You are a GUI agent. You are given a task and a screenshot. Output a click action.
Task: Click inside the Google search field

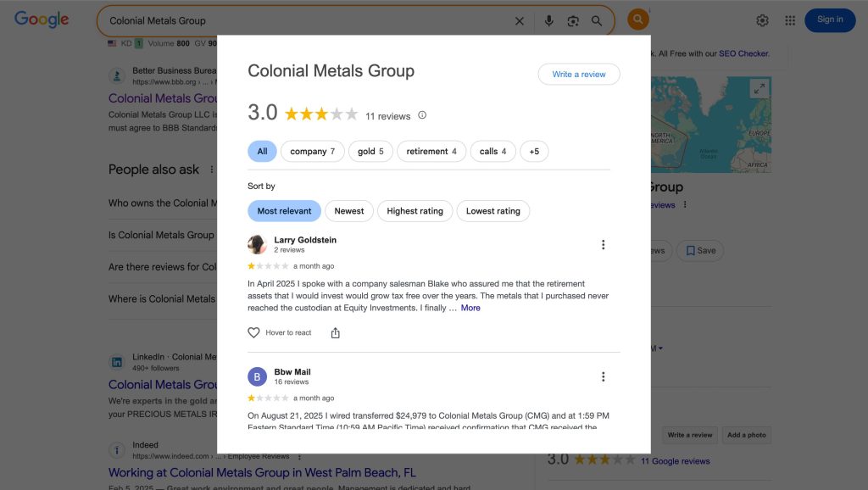coord(305,21)
